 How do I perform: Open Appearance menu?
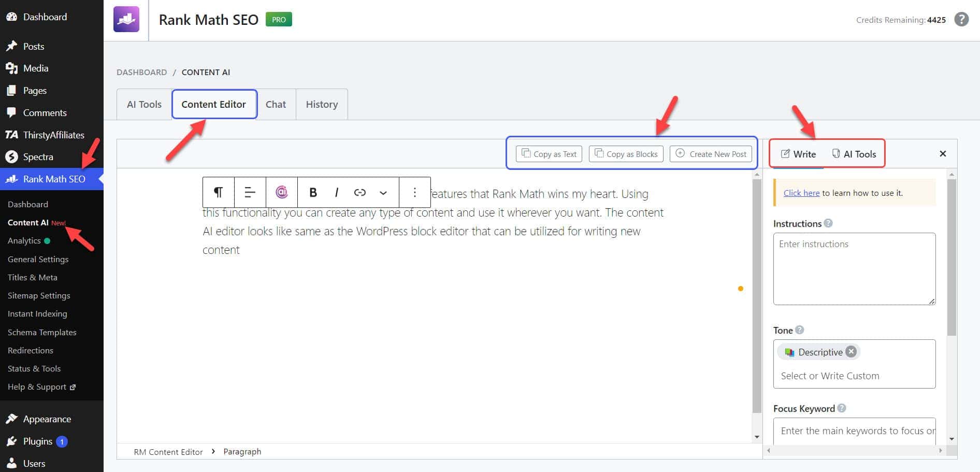click(47, 419)
